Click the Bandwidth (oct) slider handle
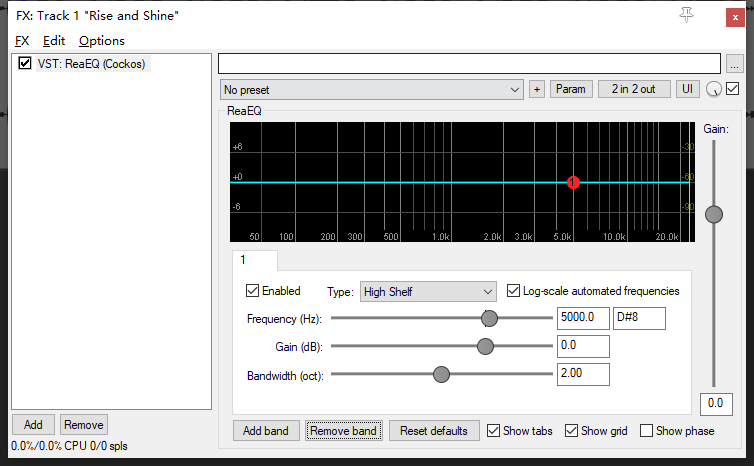Screen dimensions: 754x466 441,374
